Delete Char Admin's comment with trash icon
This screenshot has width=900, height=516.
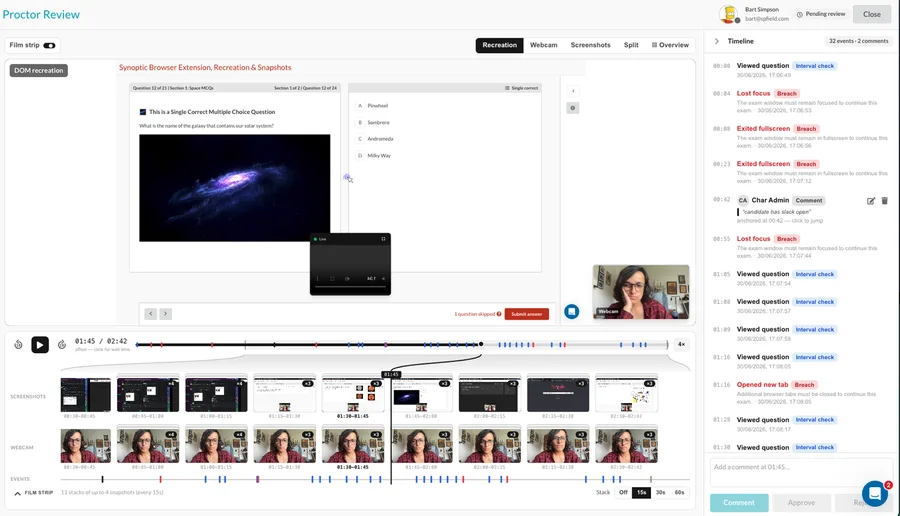(885, 201)
